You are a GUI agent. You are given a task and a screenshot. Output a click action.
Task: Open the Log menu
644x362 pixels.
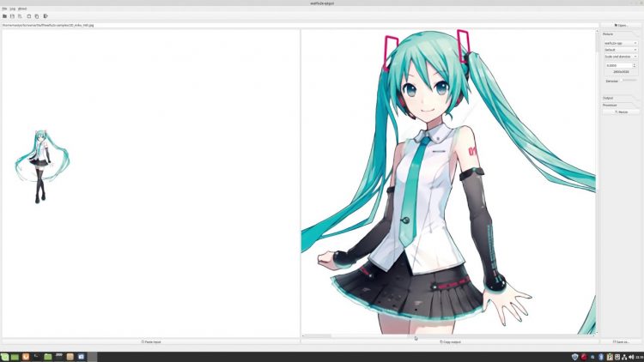pos(12,9)
